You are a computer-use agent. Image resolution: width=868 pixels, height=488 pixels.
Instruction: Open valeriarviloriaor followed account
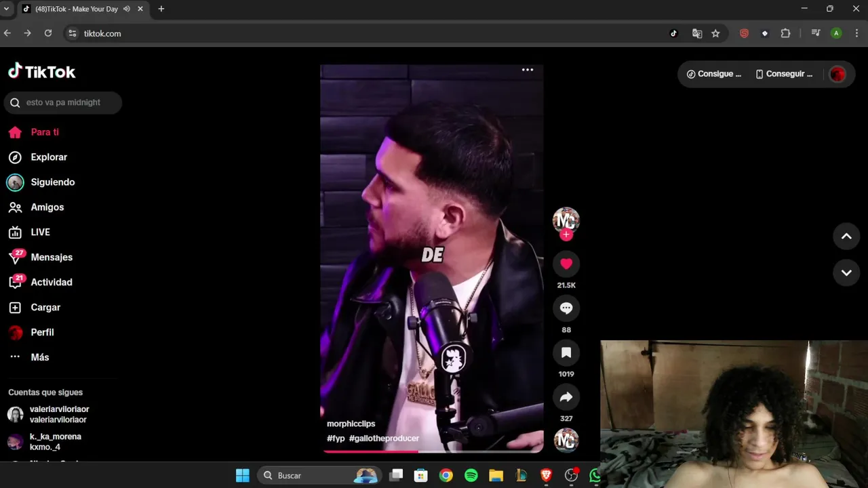pos(59,414)
